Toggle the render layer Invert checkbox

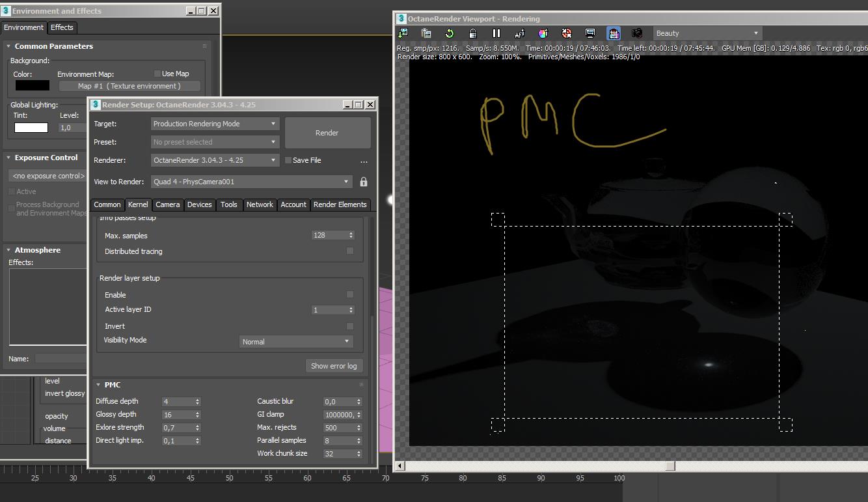pos(350,326)
